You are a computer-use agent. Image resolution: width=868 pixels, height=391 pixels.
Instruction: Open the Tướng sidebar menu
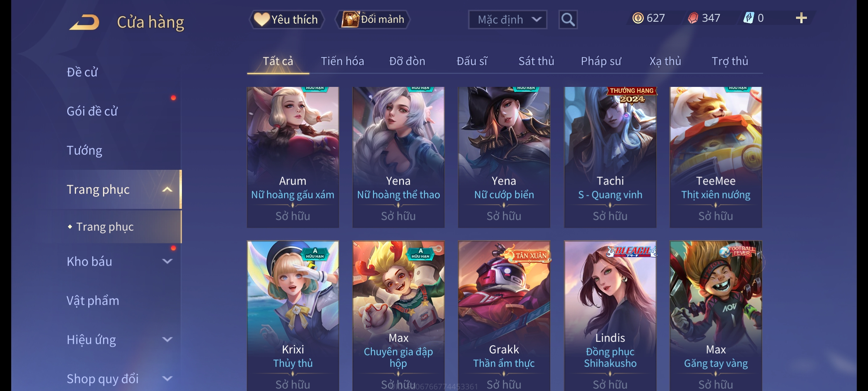click(x=85, y=150)
